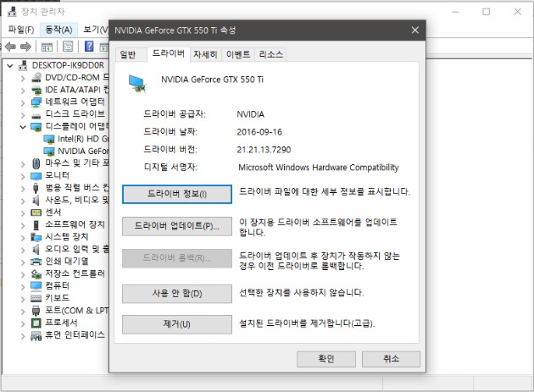Screen dimensions: 534x392
Task: Click Microsoft Windows Hardware Compatibility signer text
Action: coord(319,168)
